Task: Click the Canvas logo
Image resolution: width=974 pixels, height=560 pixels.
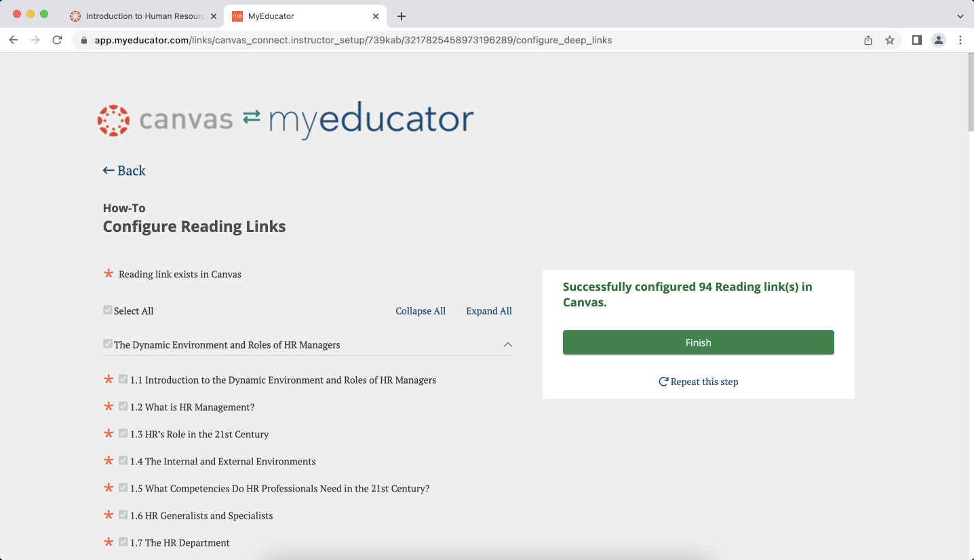Action: (x=165, y=120)
